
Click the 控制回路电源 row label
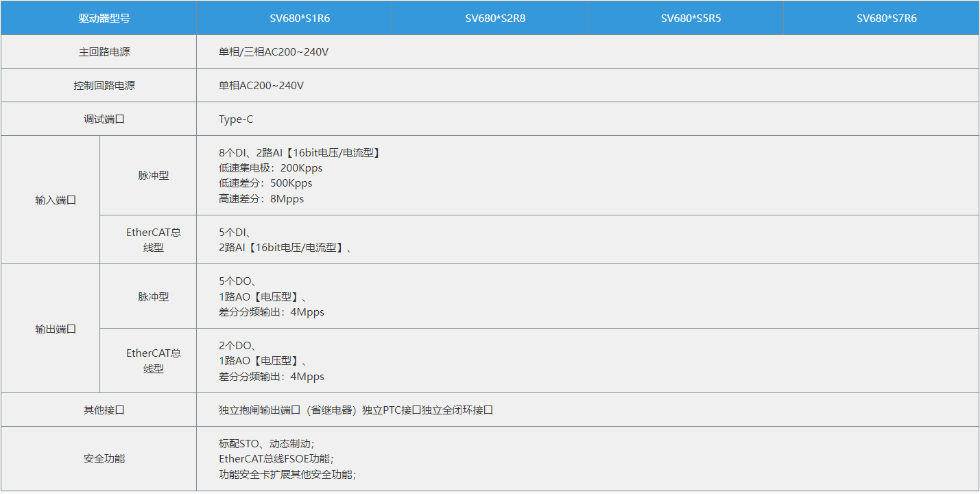click(x=104, y=86)
